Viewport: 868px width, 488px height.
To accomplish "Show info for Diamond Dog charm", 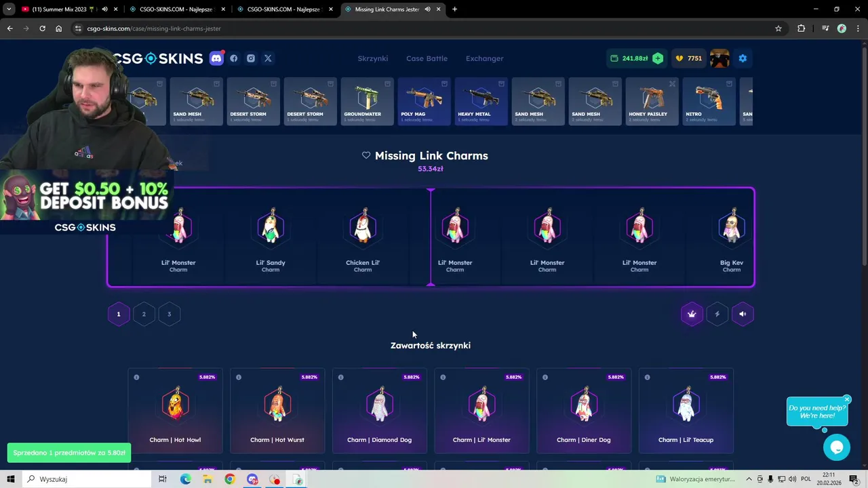I will point(341,378).
